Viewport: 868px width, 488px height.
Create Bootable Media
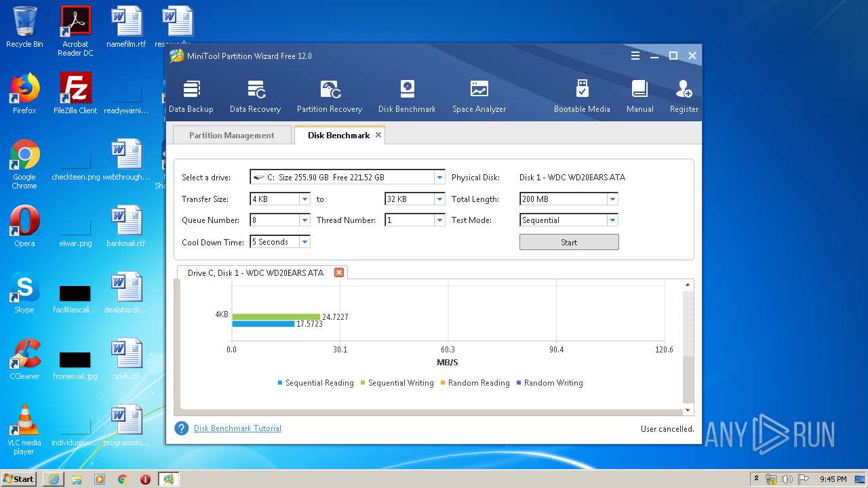(x=582, y=96)
